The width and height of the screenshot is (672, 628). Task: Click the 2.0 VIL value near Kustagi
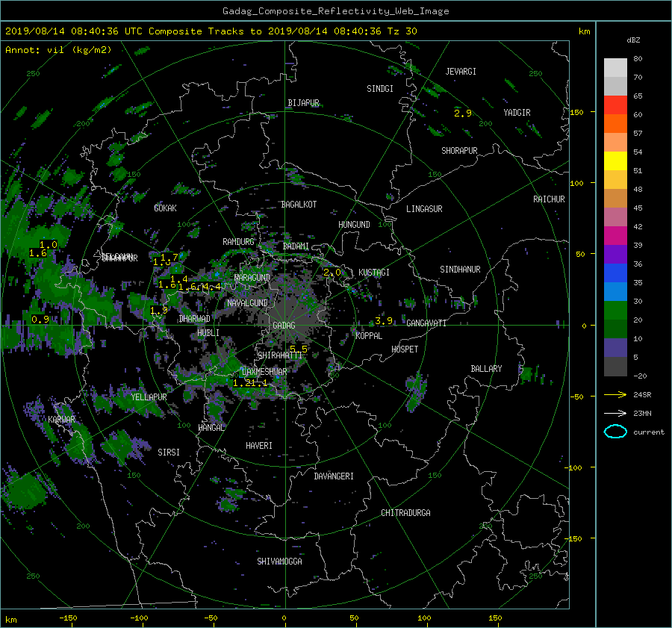[332, 273]
